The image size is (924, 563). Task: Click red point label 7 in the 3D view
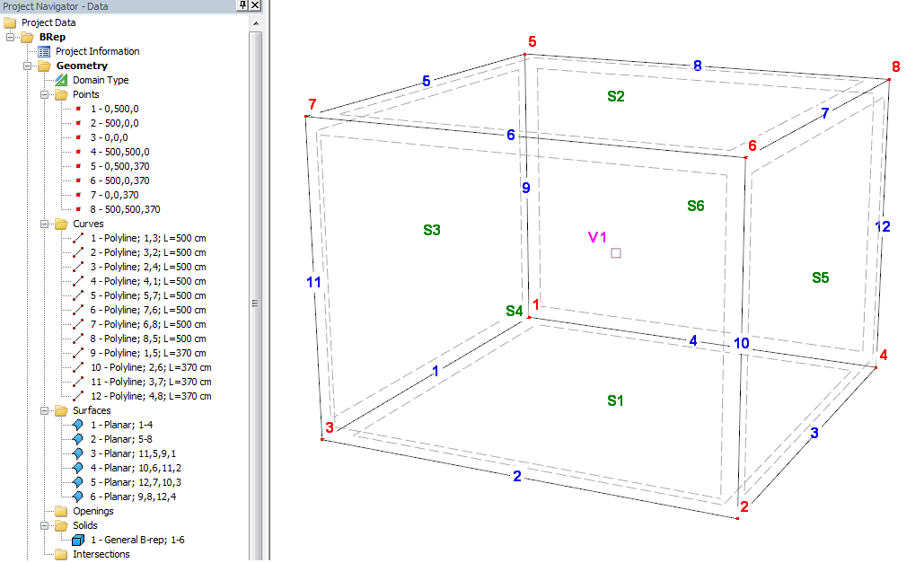coord(312,105)
